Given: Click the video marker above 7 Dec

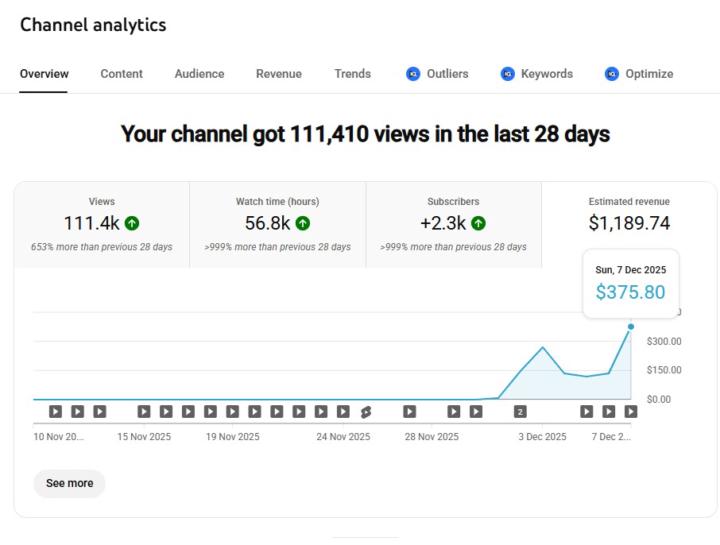Looking at the screenshot, I should click(x=630, y=411).
